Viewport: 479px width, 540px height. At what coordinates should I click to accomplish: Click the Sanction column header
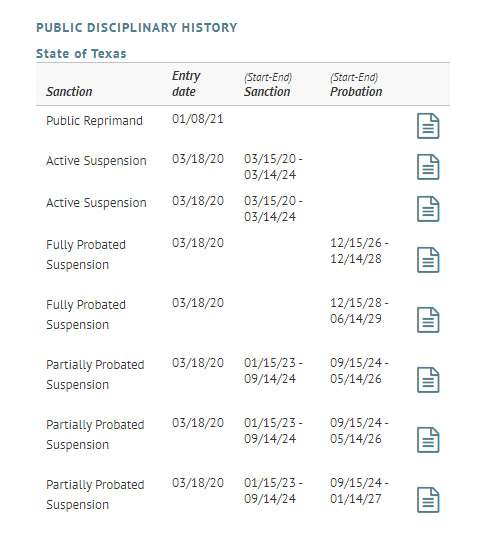(69, 92)
